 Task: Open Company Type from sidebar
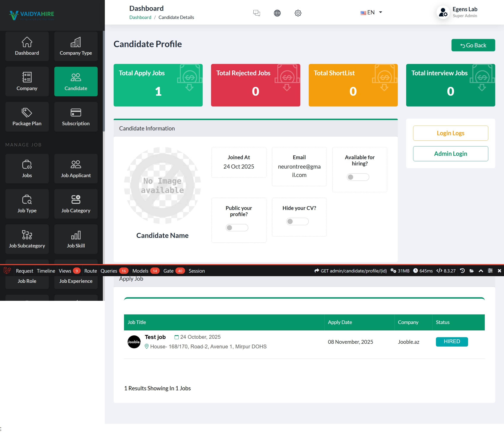click(76, 46)
